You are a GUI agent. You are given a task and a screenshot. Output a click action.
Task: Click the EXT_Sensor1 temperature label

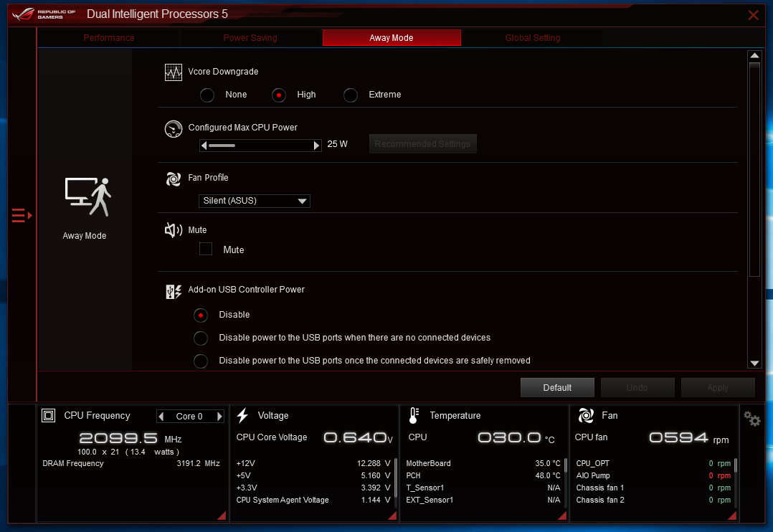click(x=430, y=500)
